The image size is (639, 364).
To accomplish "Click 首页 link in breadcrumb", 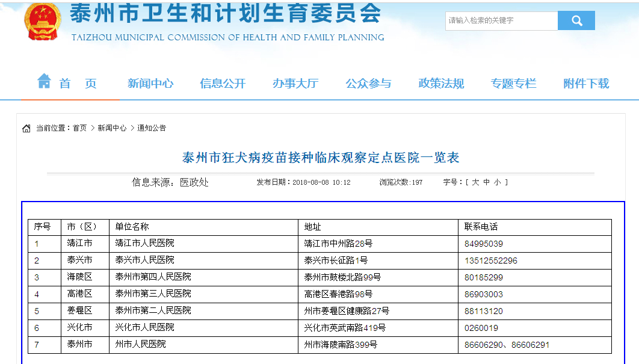I will pyautogui.click(x=79, y=128).
